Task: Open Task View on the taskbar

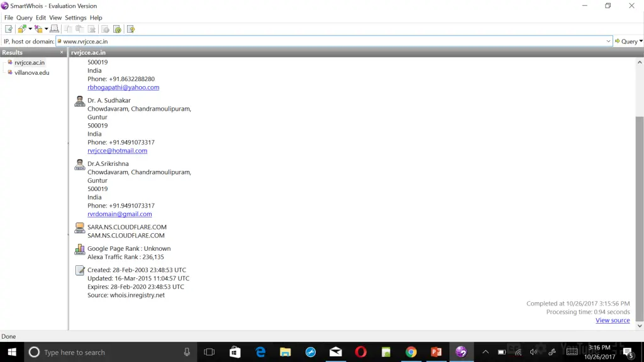Action: coord(209,352)
